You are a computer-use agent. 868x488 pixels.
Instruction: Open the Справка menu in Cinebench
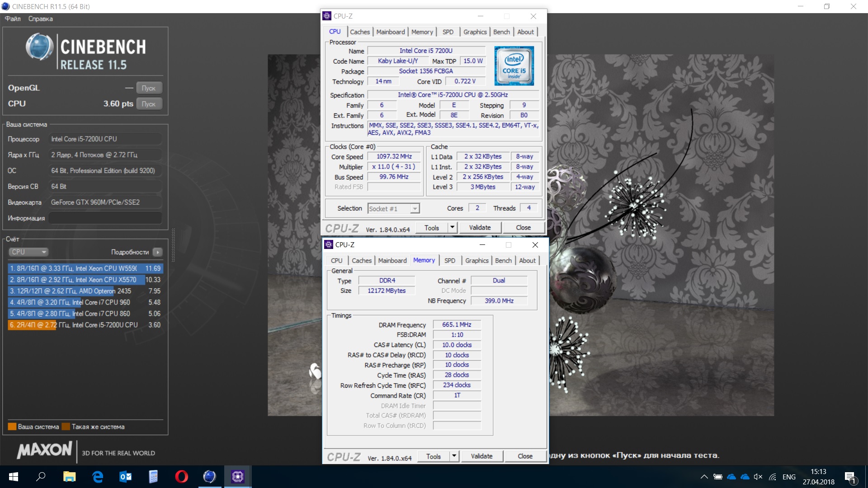pos(40,19)
